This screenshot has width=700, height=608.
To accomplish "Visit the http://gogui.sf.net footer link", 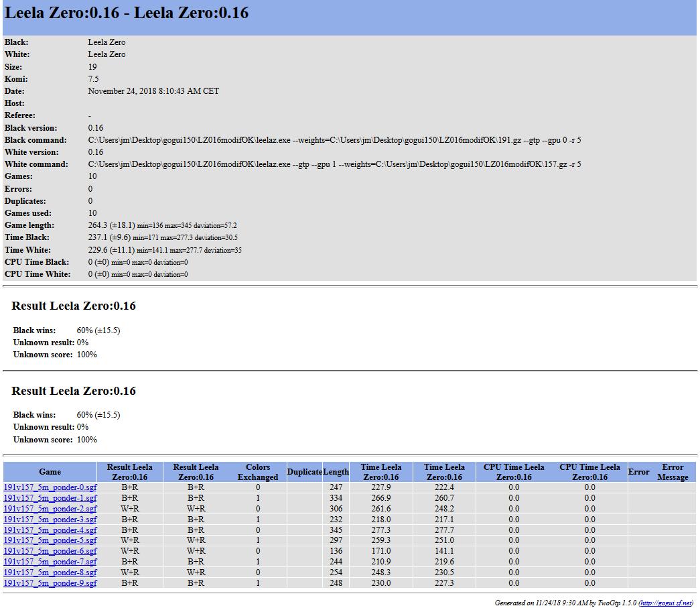I will pyautogui.click(x=666, y=603).
